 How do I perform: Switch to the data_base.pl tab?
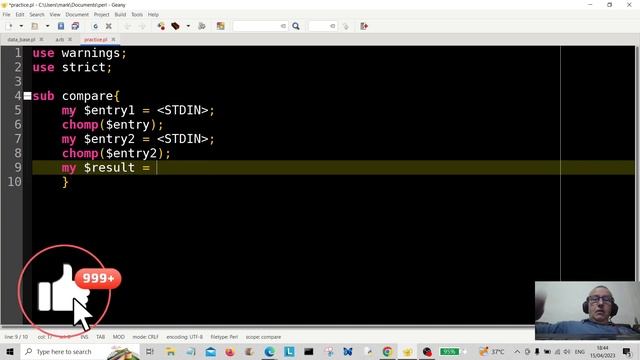[21, 40]
